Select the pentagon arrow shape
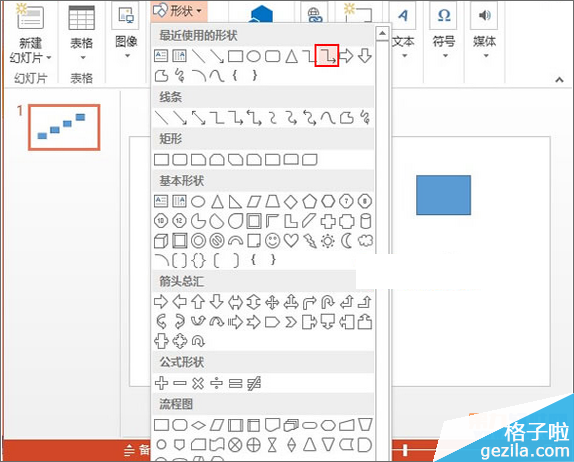 coord(272,322)
